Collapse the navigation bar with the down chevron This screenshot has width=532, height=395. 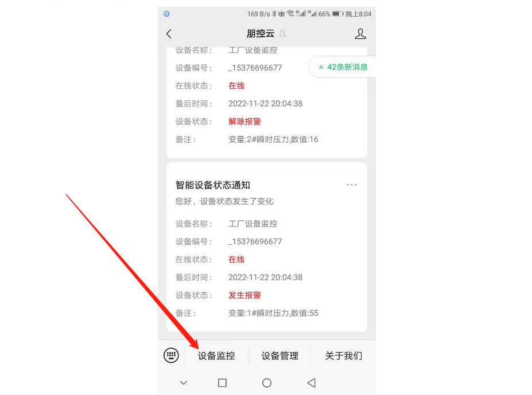click(184, 383)
